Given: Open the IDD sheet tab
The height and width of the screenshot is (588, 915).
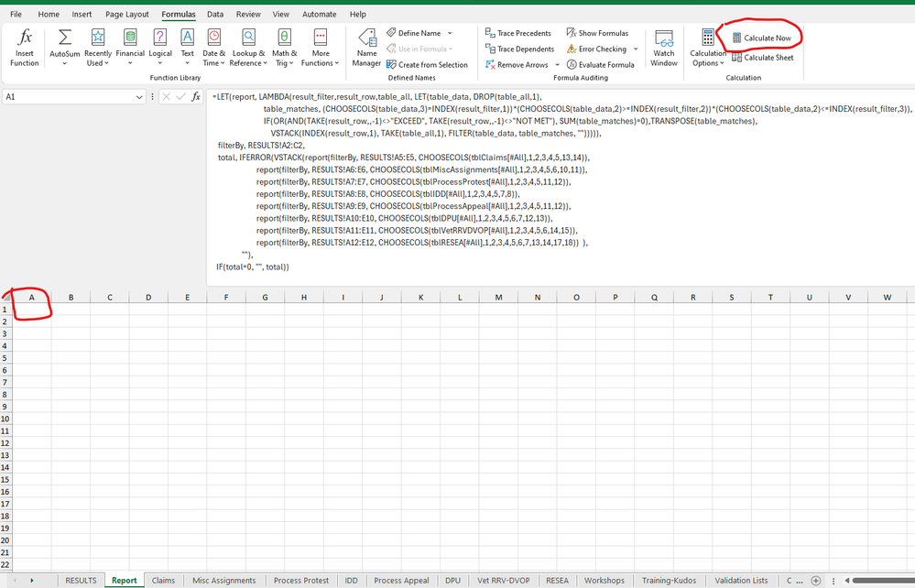Looking at the screenshot, I should (x=352, y=581).
